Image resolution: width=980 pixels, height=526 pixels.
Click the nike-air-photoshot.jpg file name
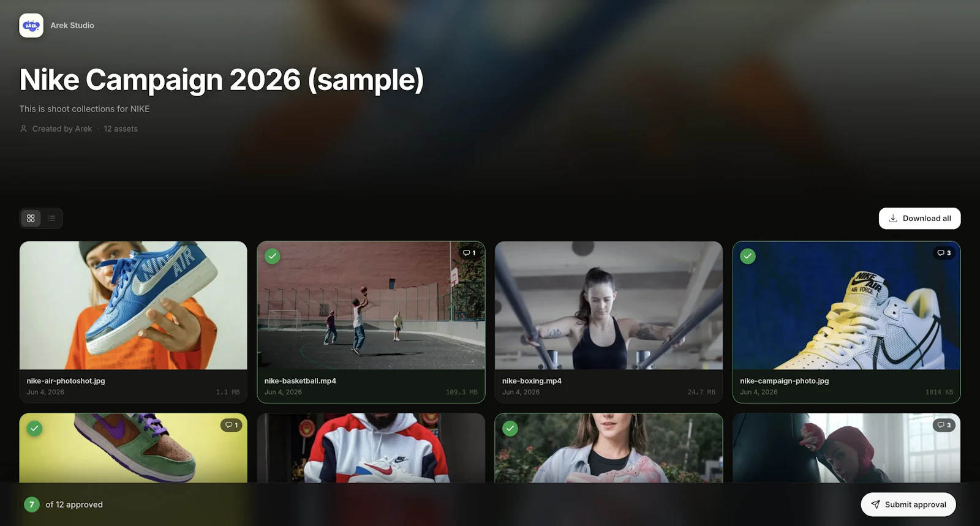pos(66,381)
